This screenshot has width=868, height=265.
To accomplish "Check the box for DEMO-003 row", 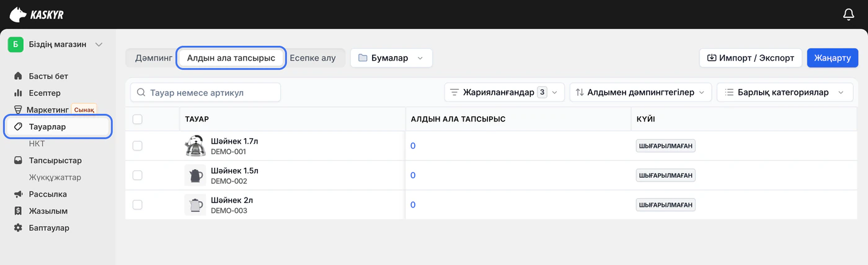I will point(138,205).
